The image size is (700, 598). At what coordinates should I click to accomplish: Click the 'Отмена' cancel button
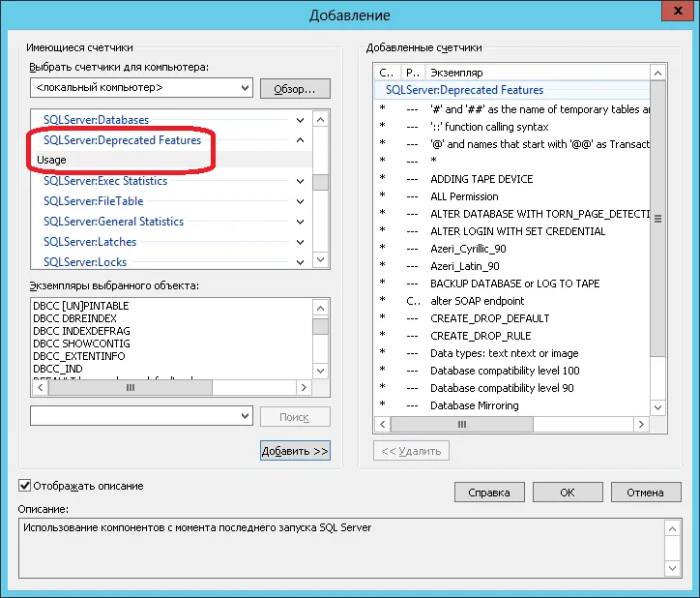[645, 493]
